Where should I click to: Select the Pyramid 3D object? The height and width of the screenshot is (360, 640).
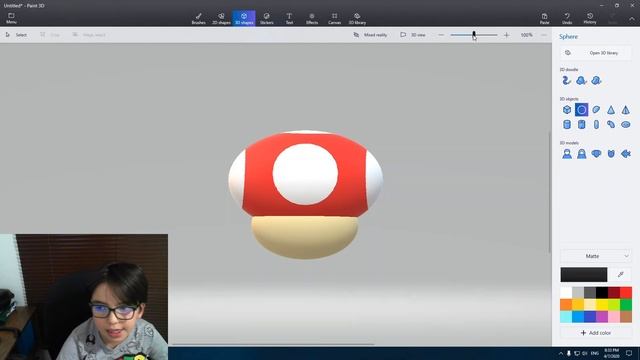(x=625, y=110)
